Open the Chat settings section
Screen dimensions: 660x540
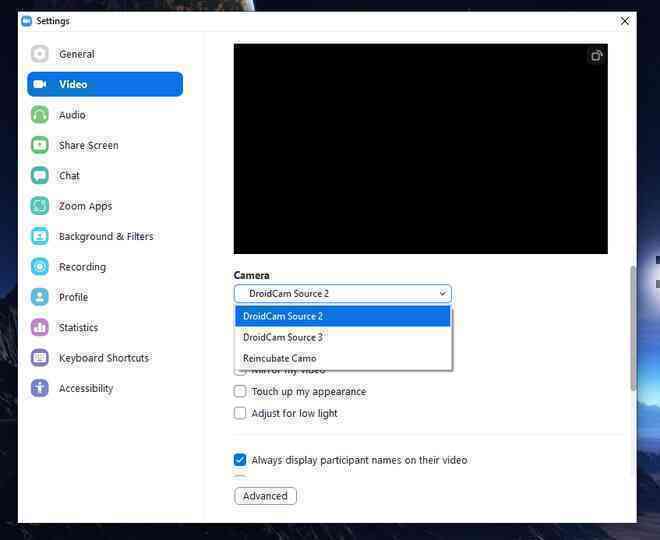[x=105, y=176]
